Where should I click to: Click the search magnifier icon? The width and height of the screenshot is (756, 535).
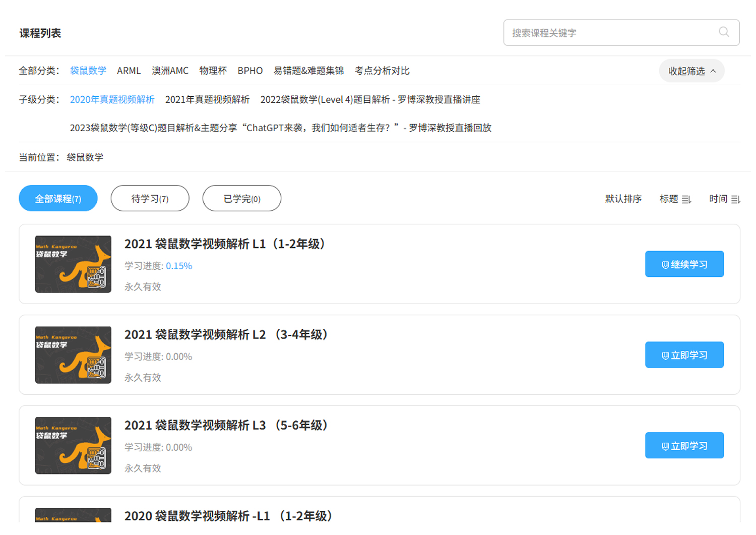pyautogui.click(x=724, y=32)
